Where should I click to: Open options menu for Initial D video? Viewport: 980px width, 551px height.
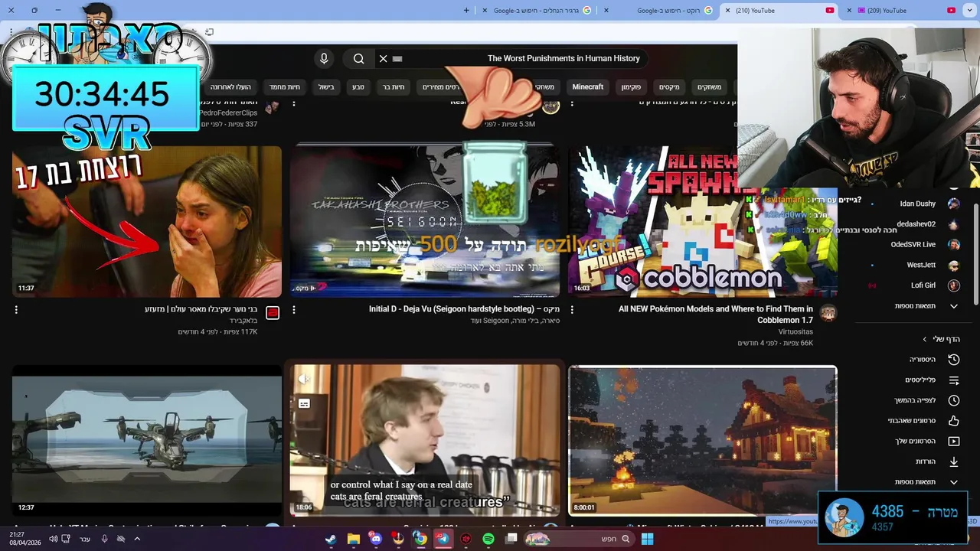pyautogui.click(x=294, y=310)
